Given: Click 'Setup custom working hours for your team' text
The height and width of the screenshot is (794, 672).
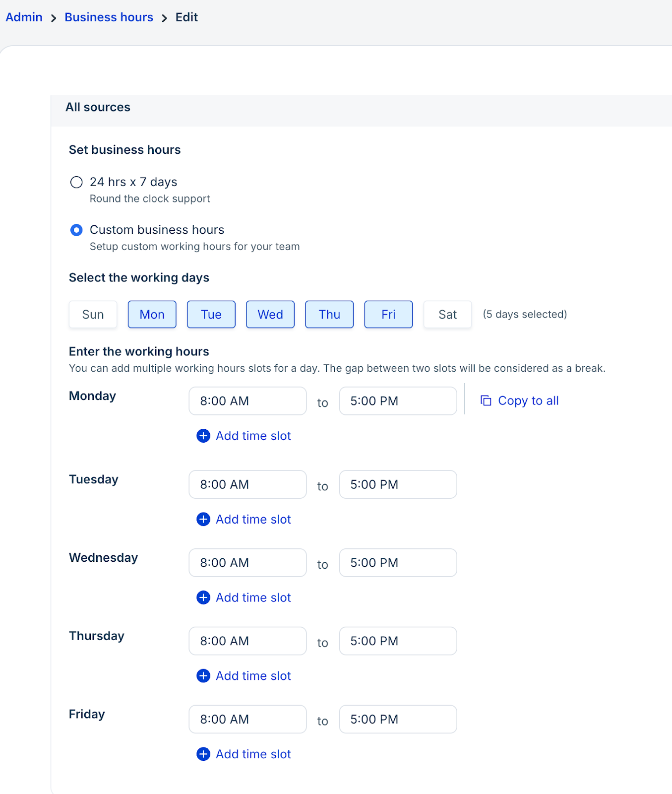Looking at the screenshot, I should (194, 247).
